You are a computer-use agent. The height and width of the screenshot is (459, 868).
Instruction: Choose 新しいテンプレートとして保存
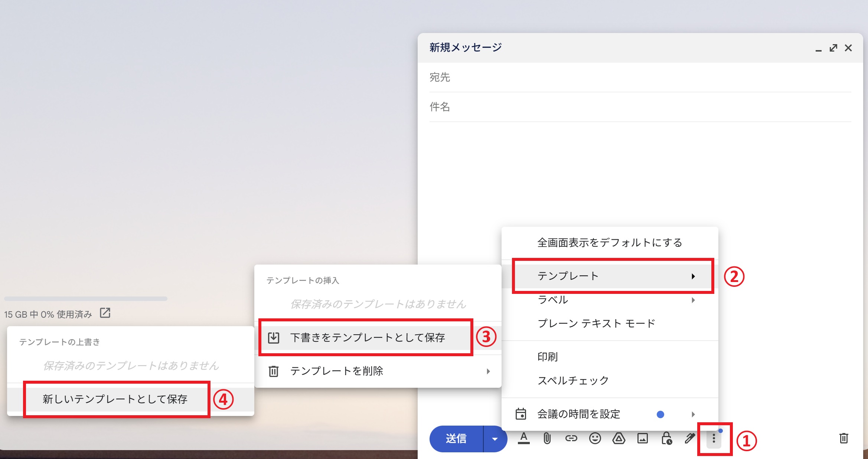coord(115,399)
